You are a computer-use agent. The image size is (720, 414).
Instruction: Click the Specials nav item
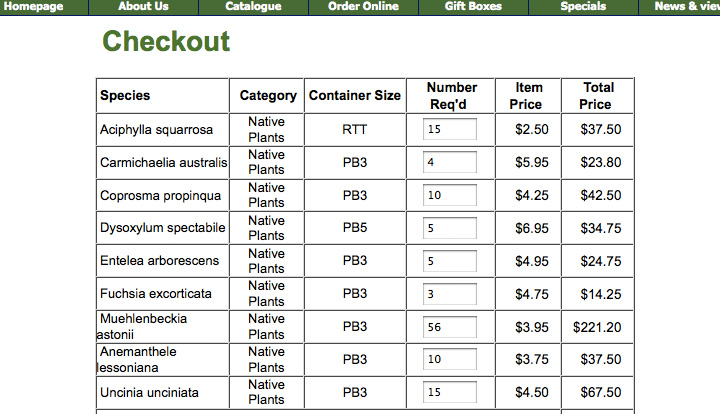[583, 7]
